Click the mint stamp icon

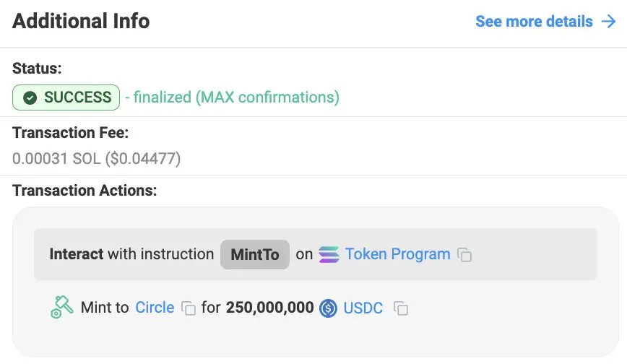coord(62,308)
